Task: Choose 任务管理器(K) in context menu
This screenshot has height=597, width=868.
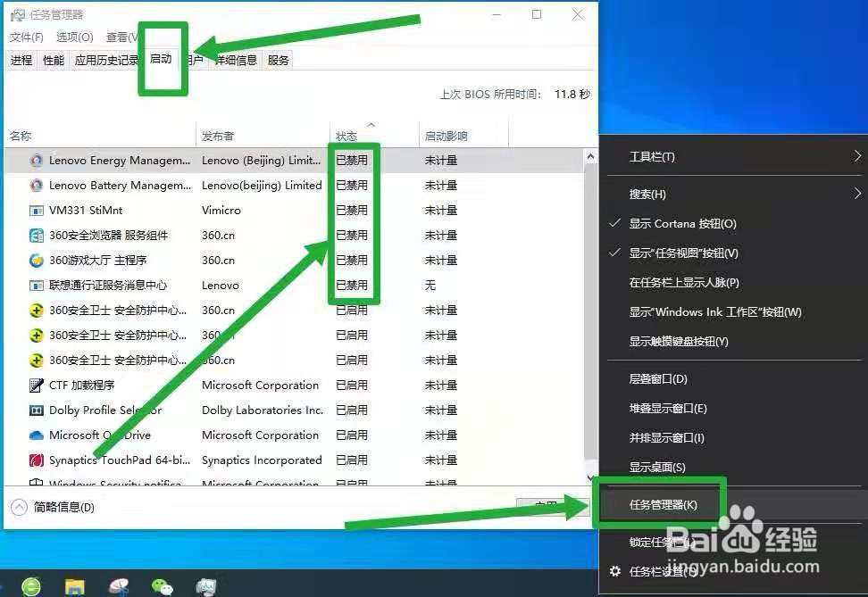Action: [x=664, y=504]
